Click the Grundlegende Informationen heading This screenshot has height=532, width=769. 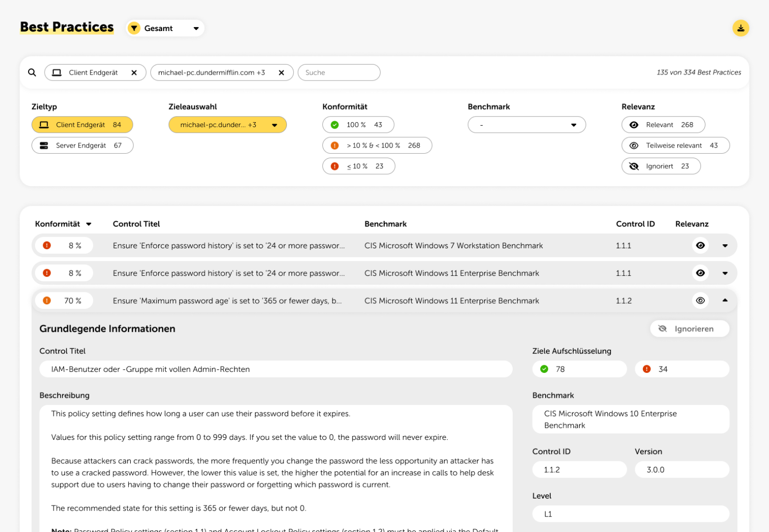pos(107,329)
